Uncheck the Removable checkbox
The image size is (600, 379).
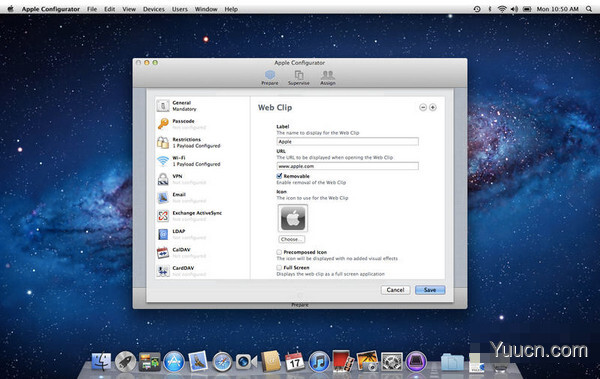click(279, 176)
